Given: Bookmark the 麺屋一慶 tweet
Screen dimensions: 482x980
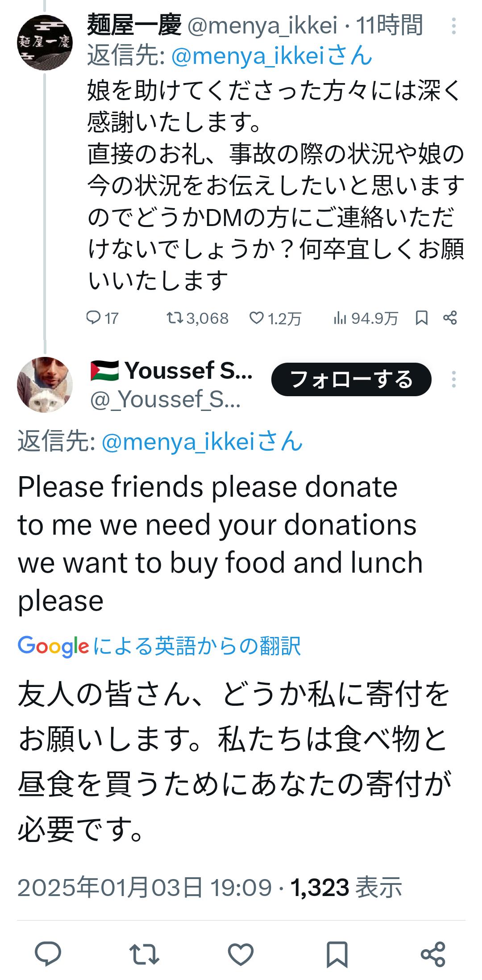Looking at the screenshot, I should coord(422,318).
